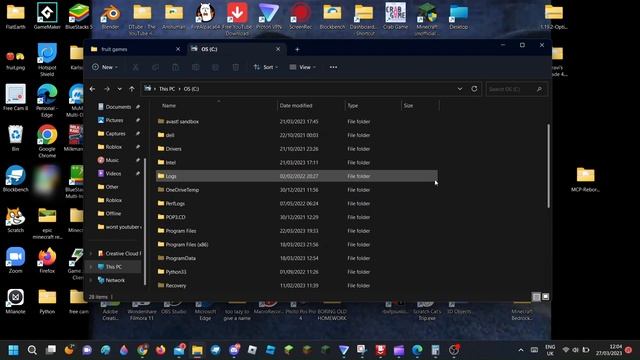Click the taskbar clock and date
The height and width of the screenshot is (360, 640).
[609, 350]
